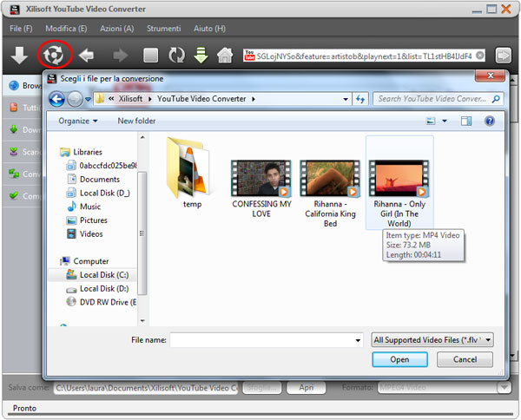Click the download arrow toolbar icon
The width and height of the screenshot is (521, 420).
(19, 56)
